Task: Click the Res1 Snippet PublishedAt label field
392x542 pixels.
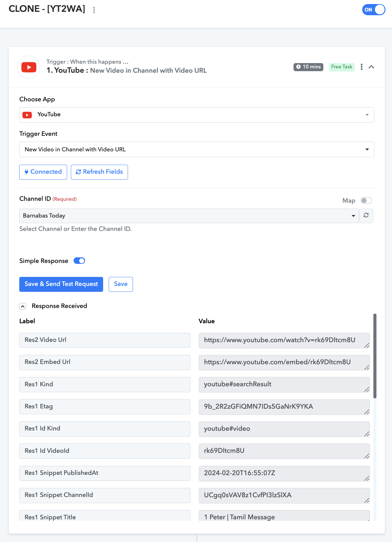Action: [x=105, y=473]
